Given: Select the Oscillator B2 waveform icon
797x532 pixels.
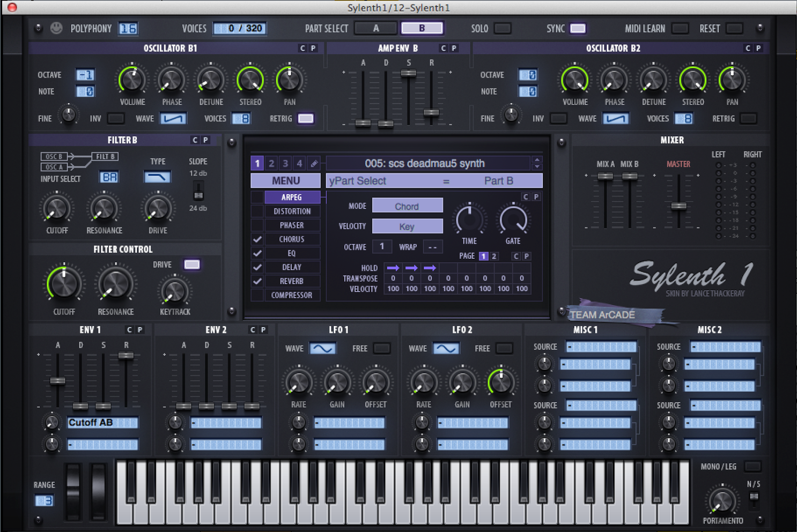Looking at the screenshot, I should pyautogui.click(x=616, y=118).
